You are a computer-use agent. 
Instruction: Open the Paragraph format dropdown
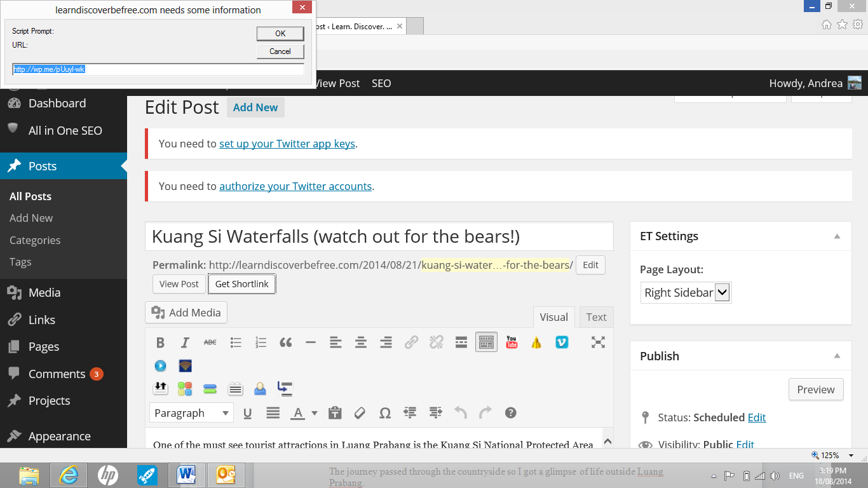point(191,413)
